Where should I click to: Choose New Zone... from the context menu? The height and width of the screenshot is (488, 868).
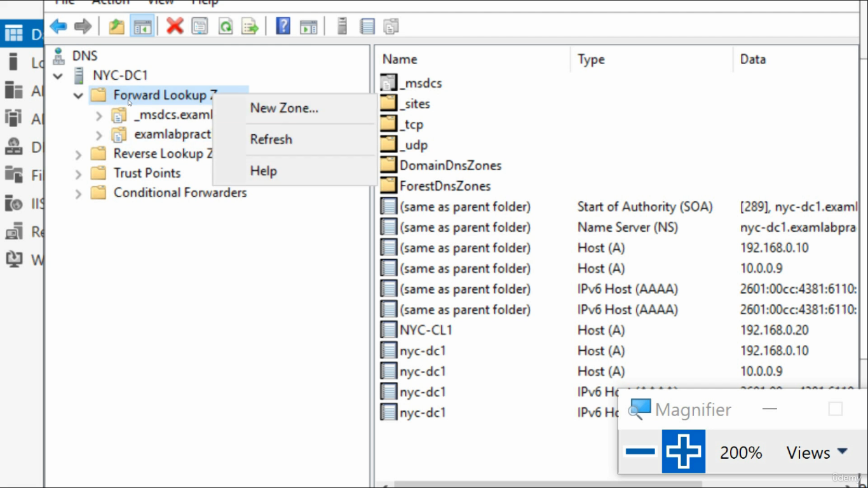(x=284, y=108)
